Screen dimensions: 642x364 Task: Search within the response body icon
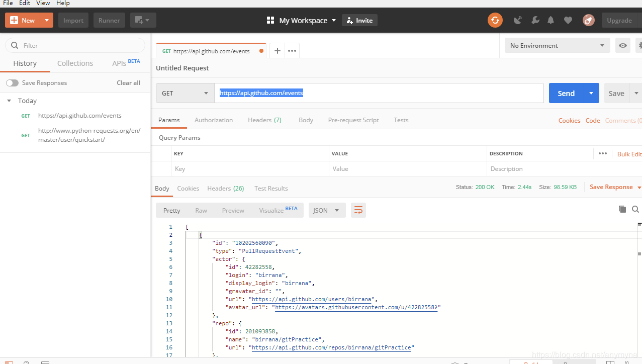[635, 209]
